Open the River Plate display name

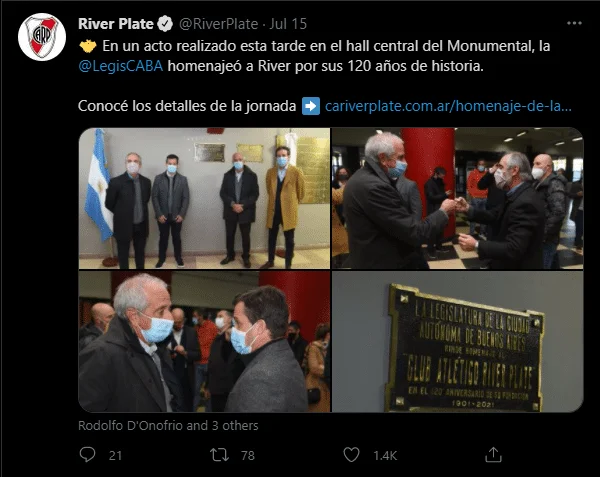coord(116,24)
